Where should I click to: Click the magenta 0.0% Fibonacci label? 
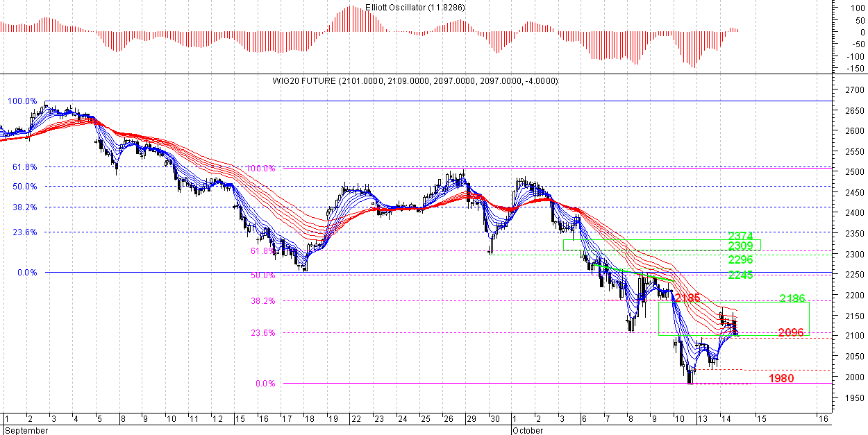click(264, 384)
